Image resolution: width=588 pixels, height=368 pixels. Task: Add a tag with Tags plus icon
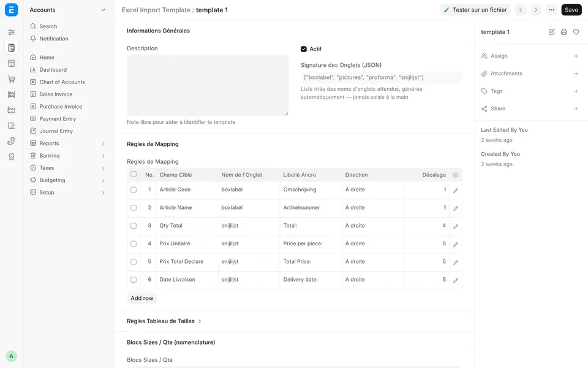[x=576, y=91]
